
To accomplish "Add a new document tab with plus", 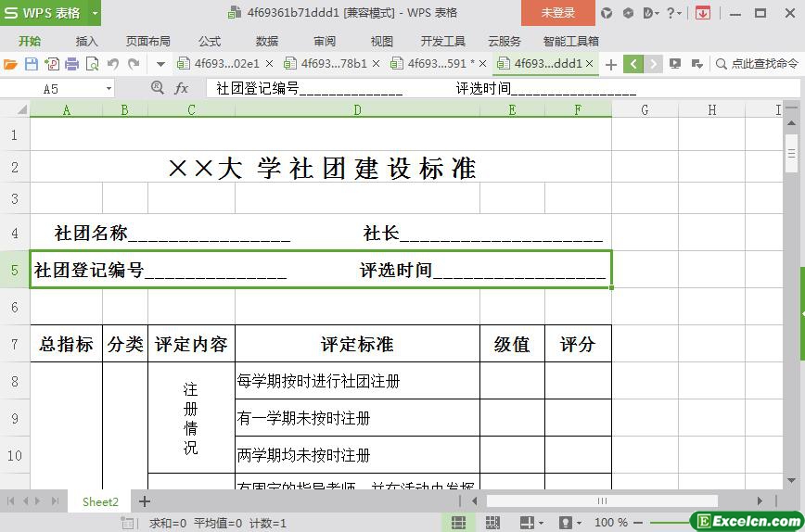I will [611, 64].
